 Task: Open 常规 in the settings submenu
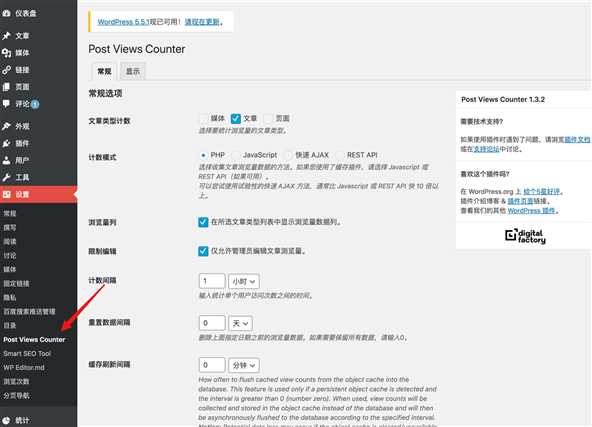coord(10,213)
